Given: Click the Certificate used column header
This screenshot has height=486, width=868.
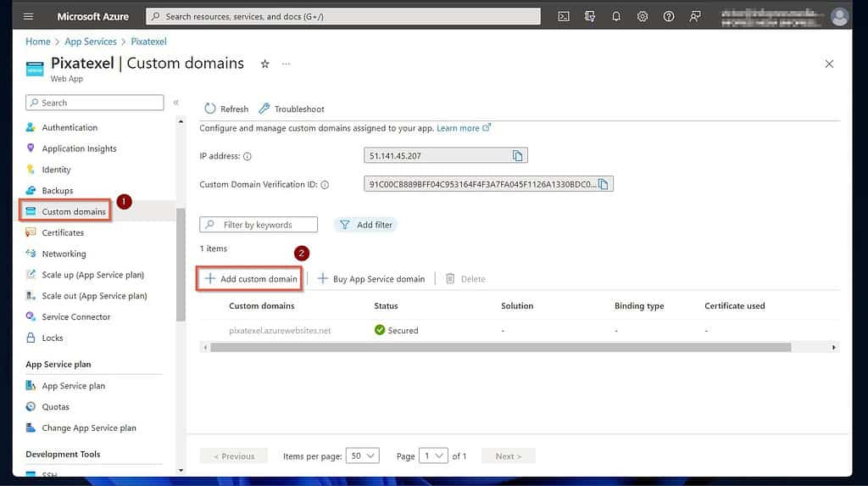Looking at the screenshot, I should coord(735,306).
